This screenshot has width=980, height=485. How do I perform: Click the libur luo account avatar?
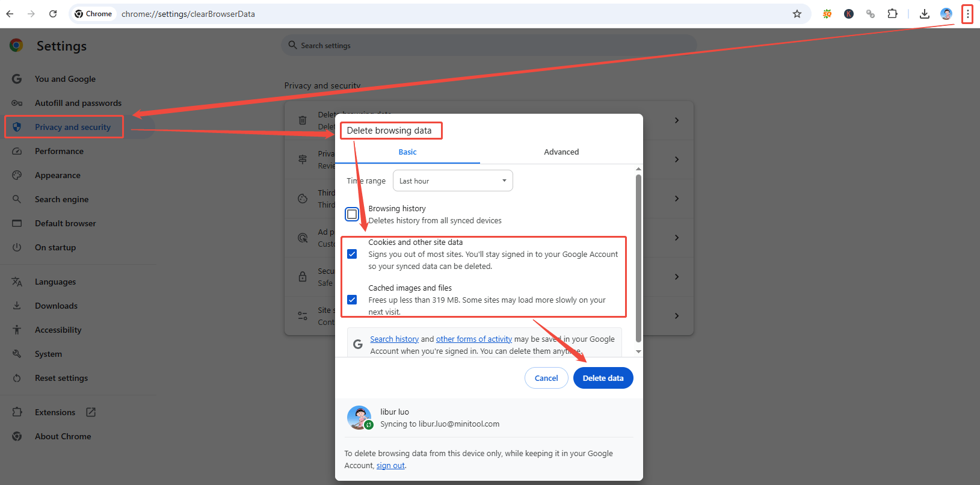pos(360,418)
